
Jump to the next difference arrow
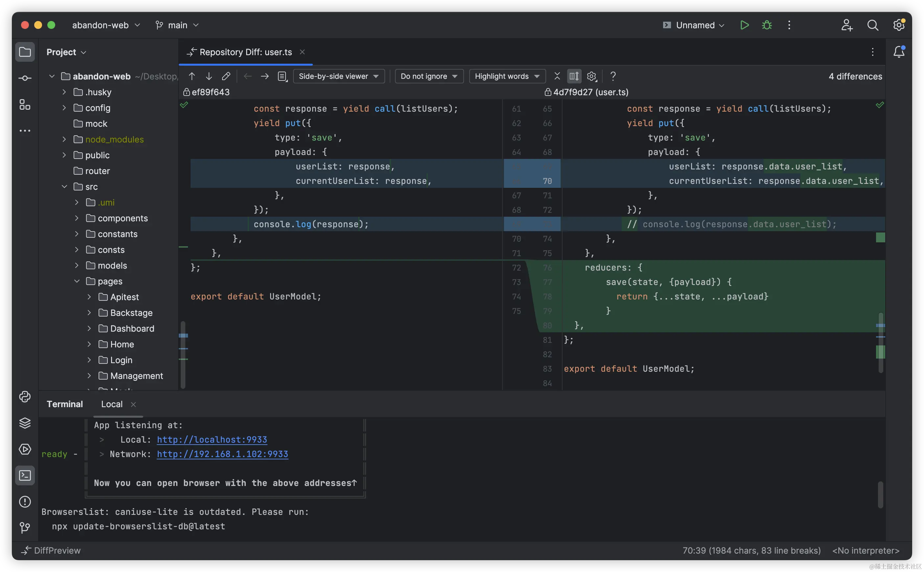(x=209, y=76)
